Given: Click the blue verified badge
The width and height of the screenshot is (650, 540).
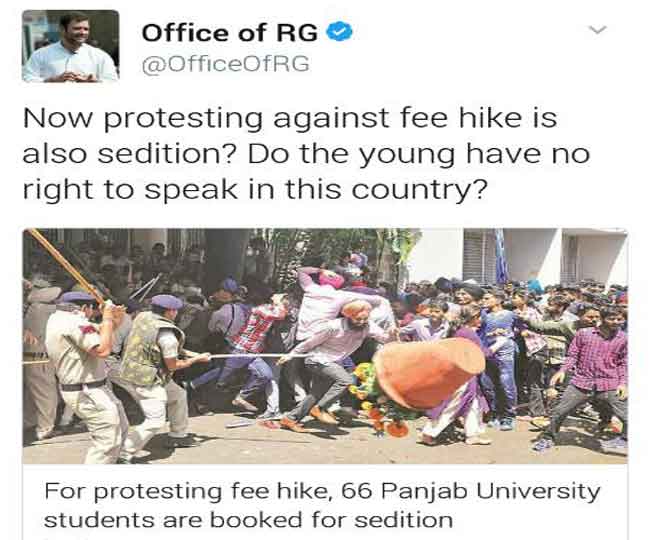Looking at the screenshot, I should pyautogui.click(x=340, y=31).
